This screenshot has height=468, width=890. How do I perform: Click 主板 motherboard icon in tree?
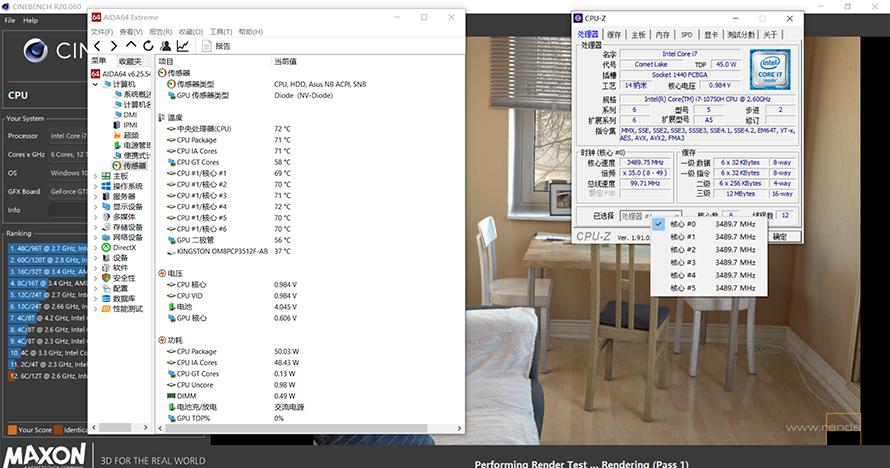click(106, 176)
